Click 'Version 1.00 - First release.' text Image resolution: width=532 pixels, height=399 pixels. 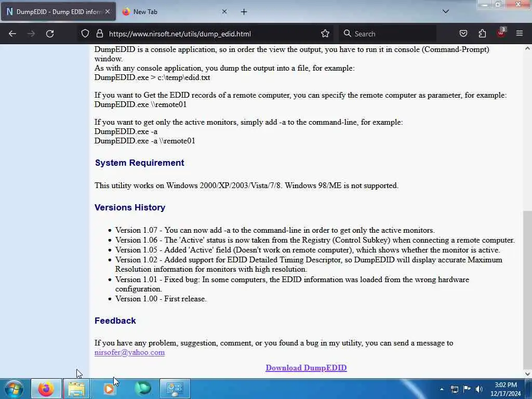(x=161, y=299)
